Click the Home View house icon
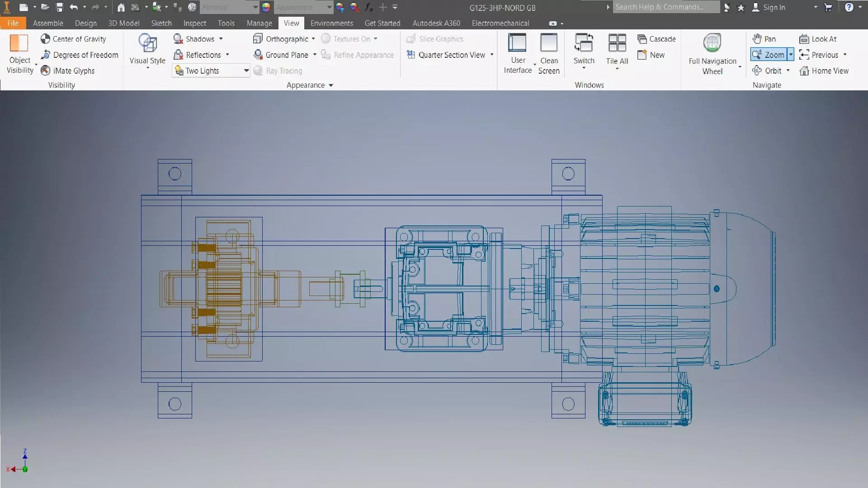The width and height of the screenshot is (868, 488). tap(804, 70)
